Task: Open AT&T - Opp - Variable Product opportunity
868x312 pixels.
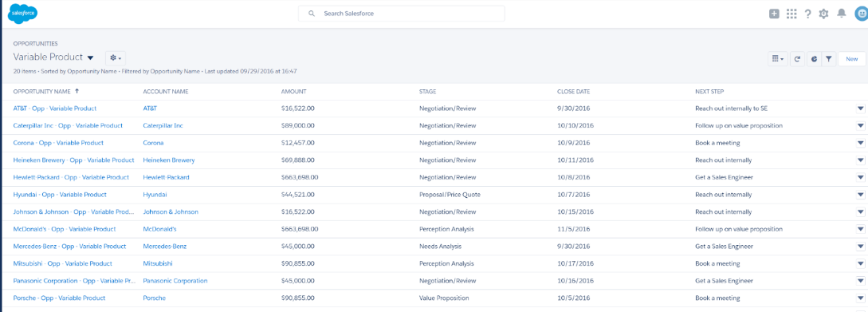Action: (x=55, y=109)
